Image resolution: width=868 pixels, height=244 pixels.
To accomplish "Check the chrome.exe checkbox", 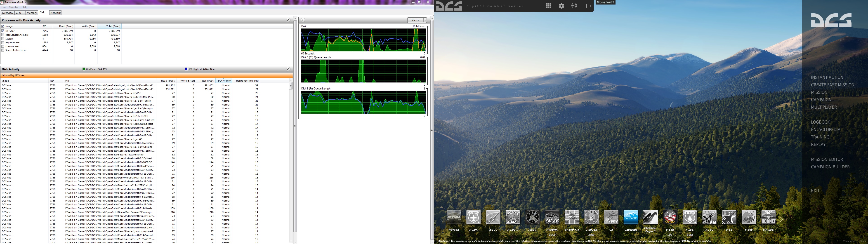I will coord(3,46).
